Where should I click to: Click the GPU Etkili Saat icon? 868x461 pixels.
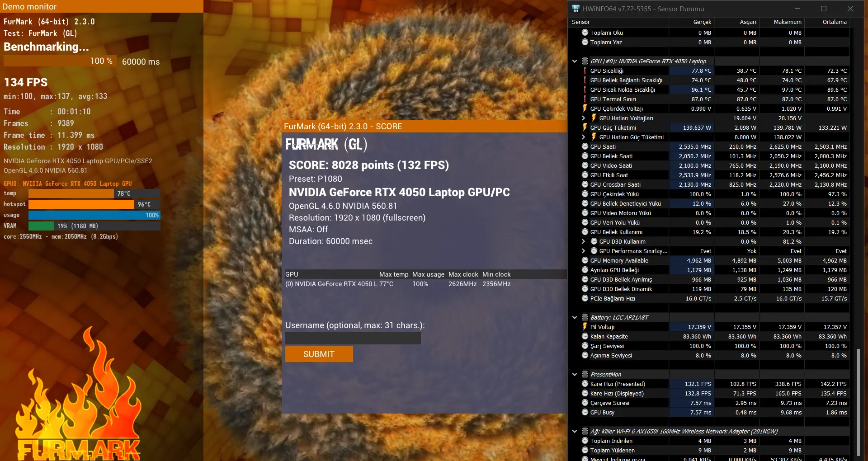click(585, 175)
